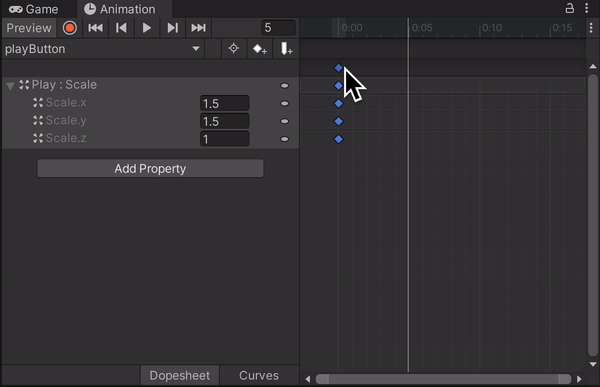This screenshot has height=387, width=600.
Task: Jump to previous keyframe
Action: (x=121, y=28)
